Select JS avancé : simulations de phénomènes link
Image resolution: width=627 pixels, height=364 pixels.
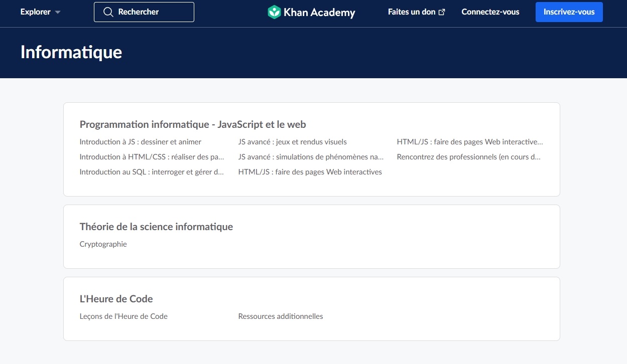point(311,157)
